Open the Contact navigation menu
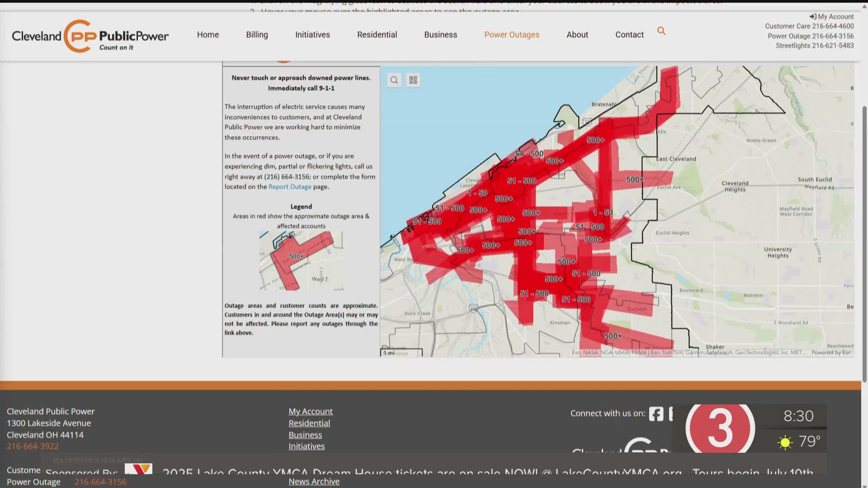Screen dimensions: 868x488 pyautogui.click(x=629, y=34)
